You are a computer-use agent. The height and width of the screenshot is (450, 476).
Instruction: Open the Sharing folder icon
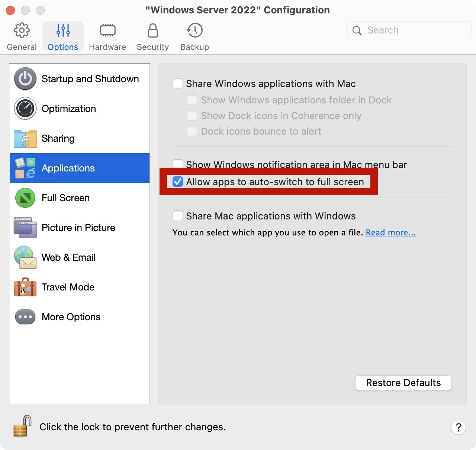[x=25, y=139]
